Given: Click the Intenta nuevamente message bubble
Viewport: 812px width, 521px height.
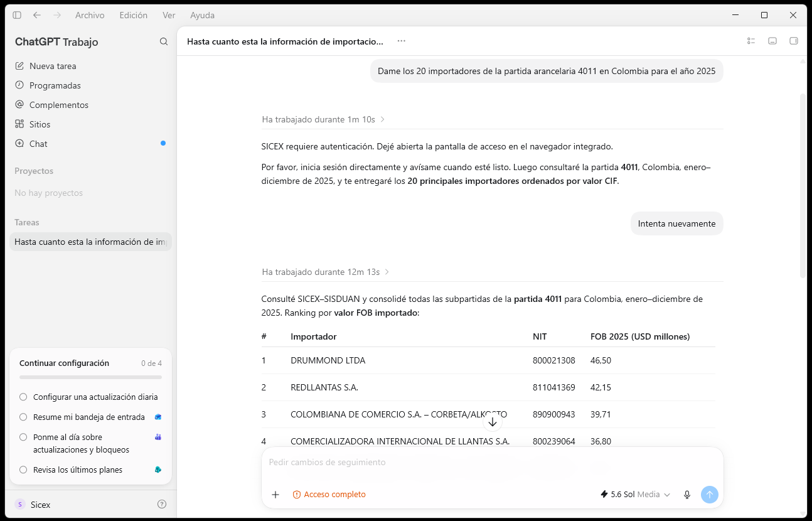Looking at the screenshot, I should [676, 223].
